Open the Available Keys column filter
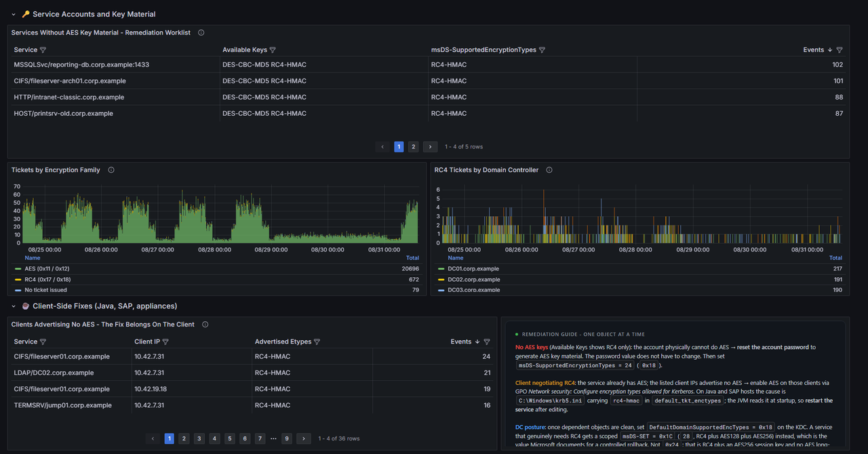Screen dimensions: 868x454 pyautogui.click(x=273, y=50)
